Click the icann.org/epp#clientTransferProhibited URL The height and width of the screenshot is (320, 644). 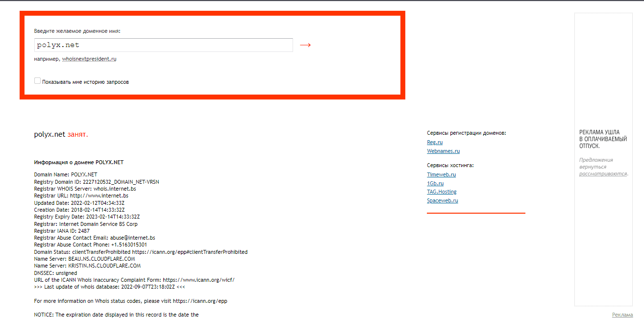tap(190, 252)
